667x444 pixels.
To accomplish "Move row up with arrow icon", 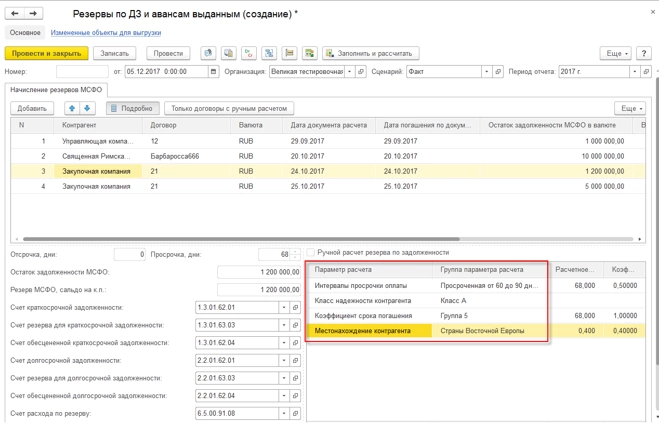I will tap(71, 108).
